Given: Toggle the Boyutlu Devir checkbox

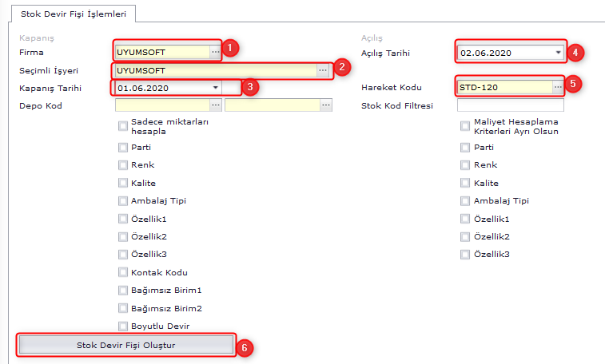Looking at the screenshot, I should 123,326.
